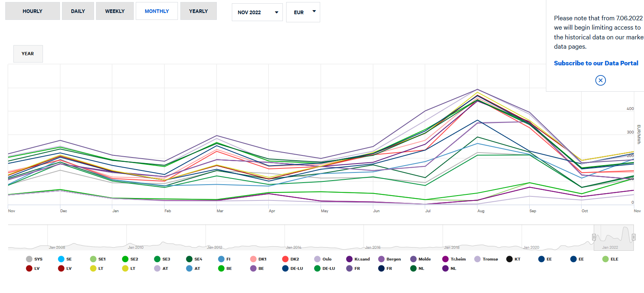Open the NOV 2022 date dropdown

[257, 12]
